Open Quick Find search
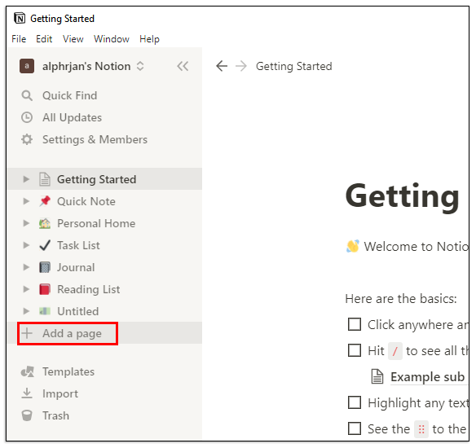 pyautogui.click(x=70, y=95)
